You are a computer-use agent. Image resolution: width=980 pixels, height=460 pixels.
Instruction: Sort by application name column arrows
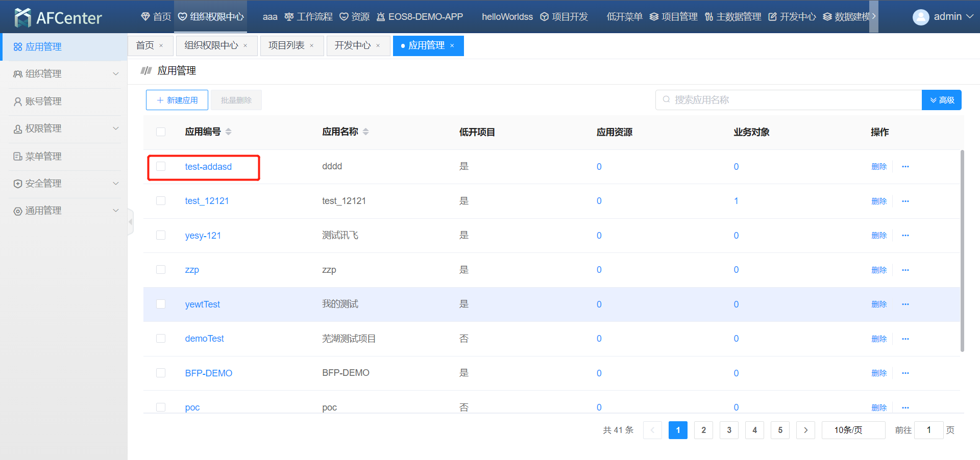365,132
